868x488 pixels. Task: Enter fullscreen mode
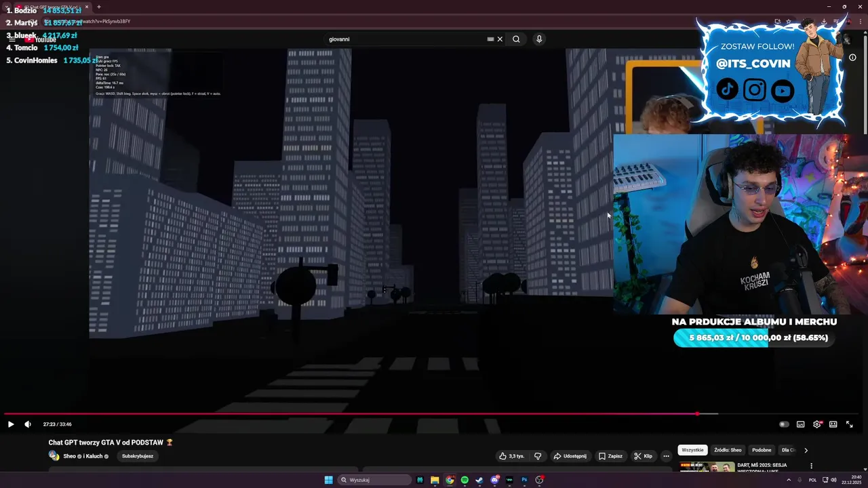(849, 424)
